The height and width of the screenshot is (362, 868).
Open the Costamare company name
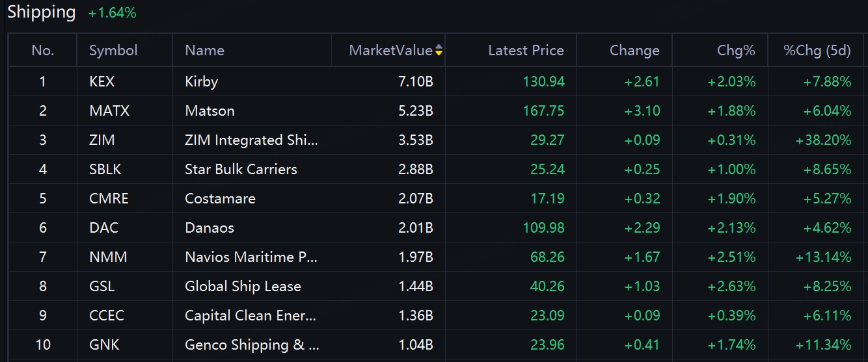220,198
